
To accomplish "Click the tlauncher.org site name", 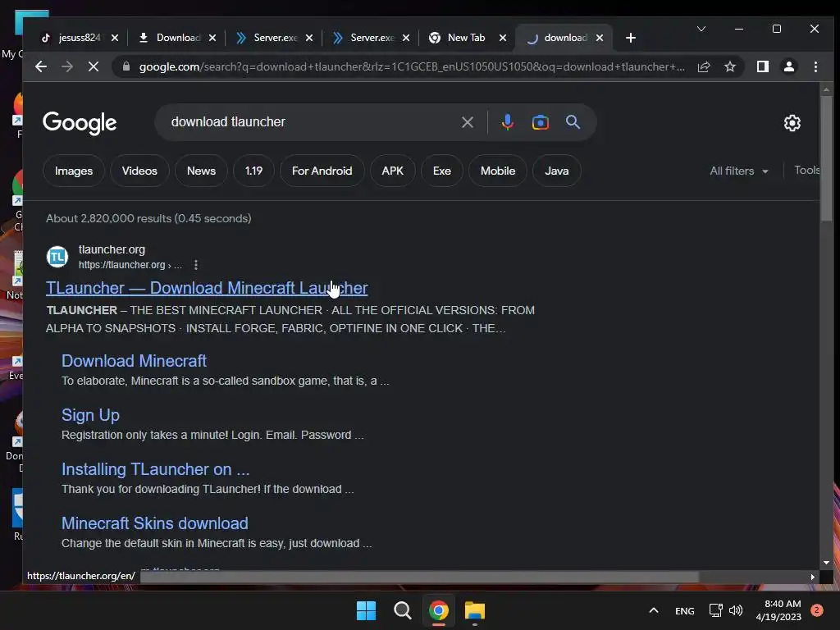I will (x=112, y=249).
